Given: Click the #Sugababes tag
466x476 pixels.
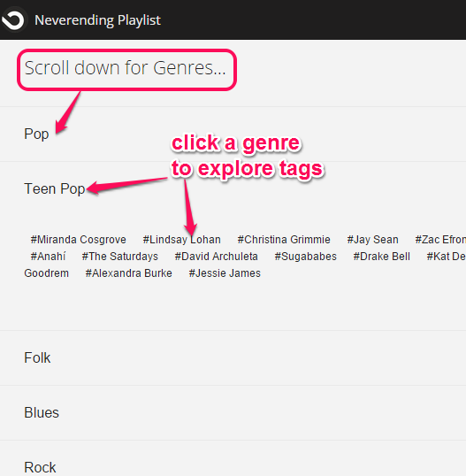Looking at the screenshot, I should click(x=306, y=257).
